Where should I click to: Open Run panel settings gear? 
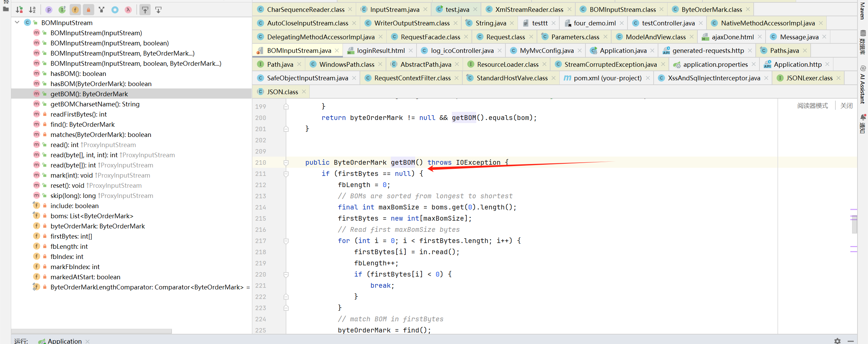point(837,341)
